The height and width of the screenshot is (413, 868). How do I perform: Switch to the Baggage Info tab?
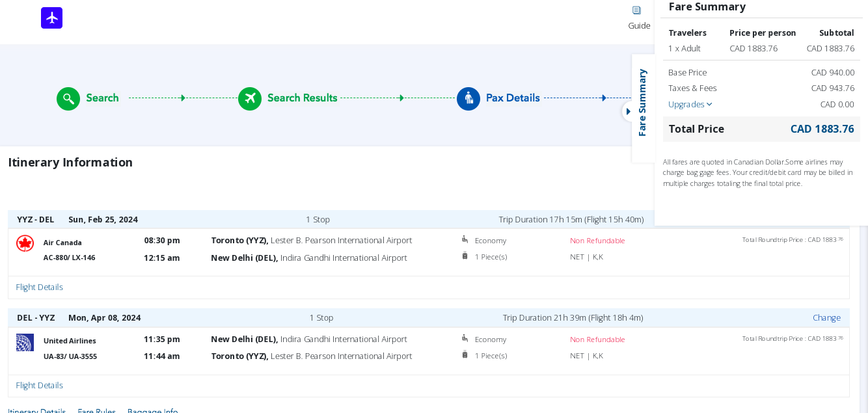152,410
